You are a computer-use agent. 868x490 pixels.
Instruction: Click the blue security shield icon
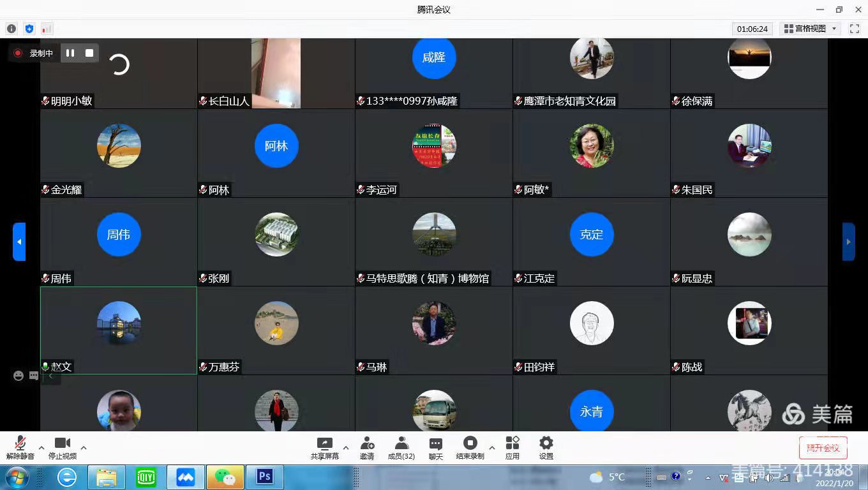[29, 29]
